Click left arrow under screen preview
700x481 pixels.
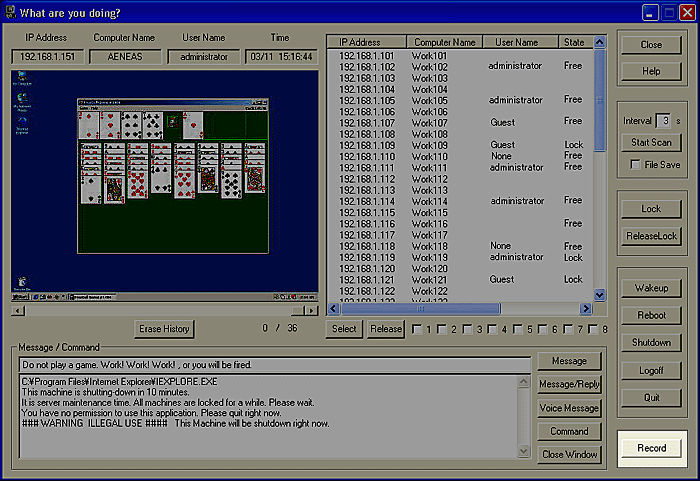click(x=18, y=310)
